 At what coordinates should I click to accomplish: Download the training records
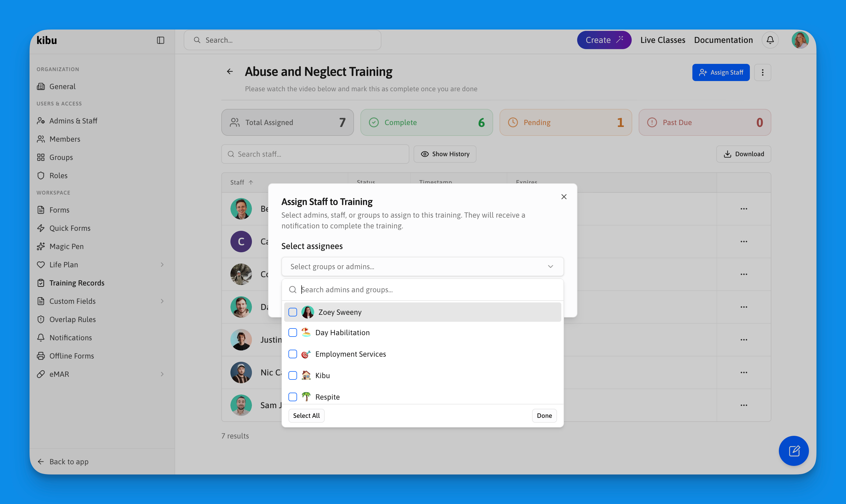click(x=743, y=154)
